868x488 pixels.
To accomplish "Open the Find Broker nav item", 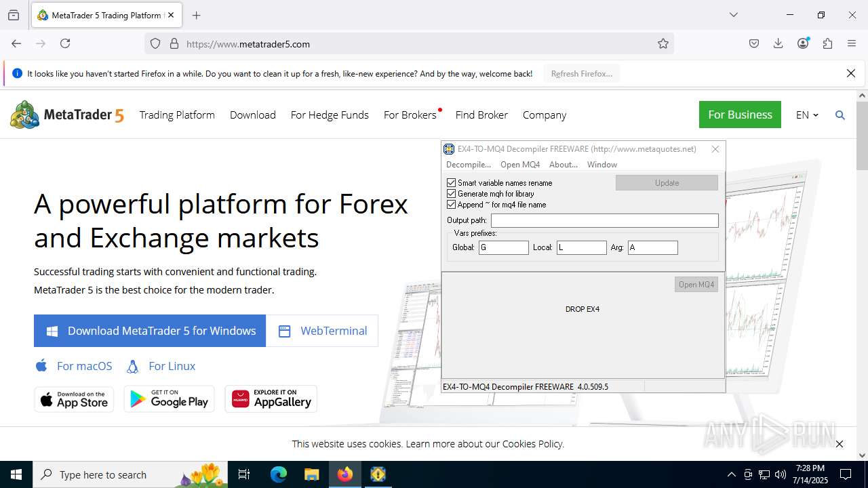I will pos(481,115).
